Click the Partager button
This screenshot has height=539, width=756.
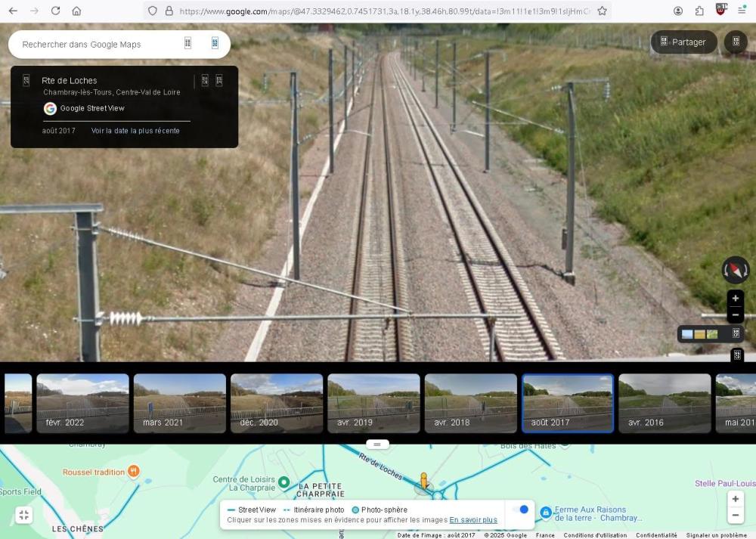pos(683,42)
